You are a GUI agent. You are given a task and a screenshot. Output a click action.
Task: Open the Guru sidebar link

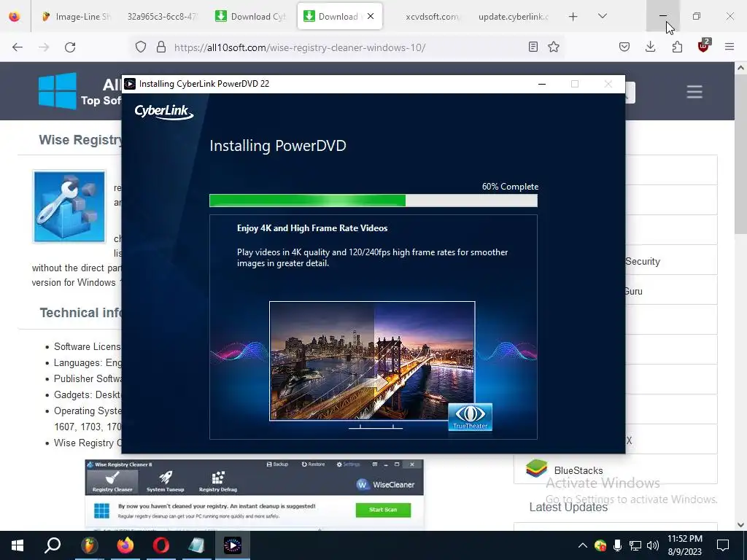click(633, 292)
